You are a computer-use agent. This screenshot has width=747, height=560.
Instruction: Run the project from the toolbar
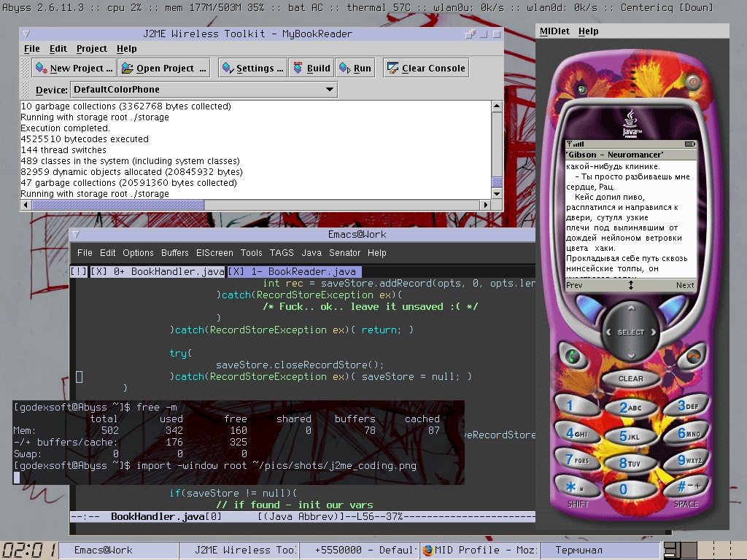tap(355, 69)
